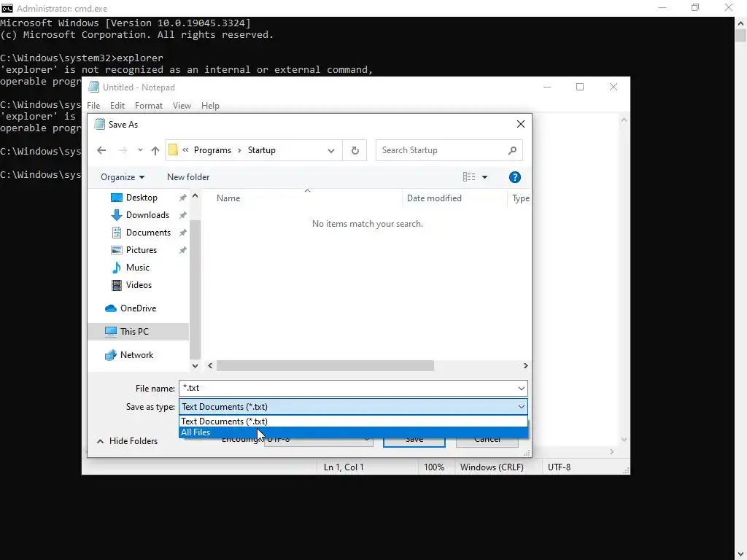Open the address bar previous locations dropdown
747x560 pixels.
(330, 150)
